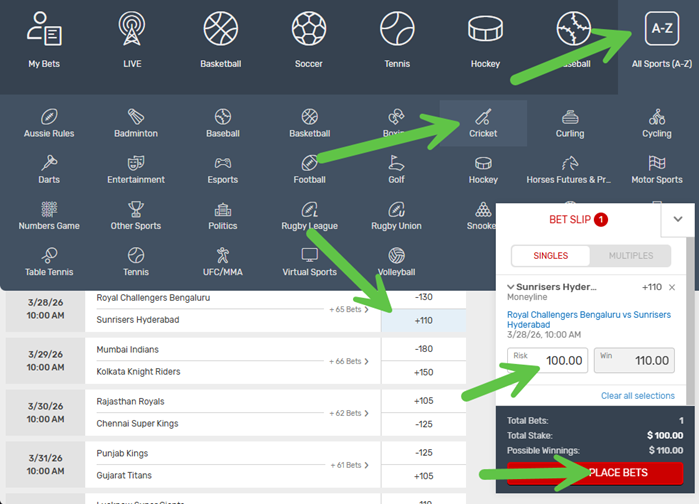This screenshot has width=699, height=504.
Task: Click Clear all selections link
Action: tap(637, 396)
